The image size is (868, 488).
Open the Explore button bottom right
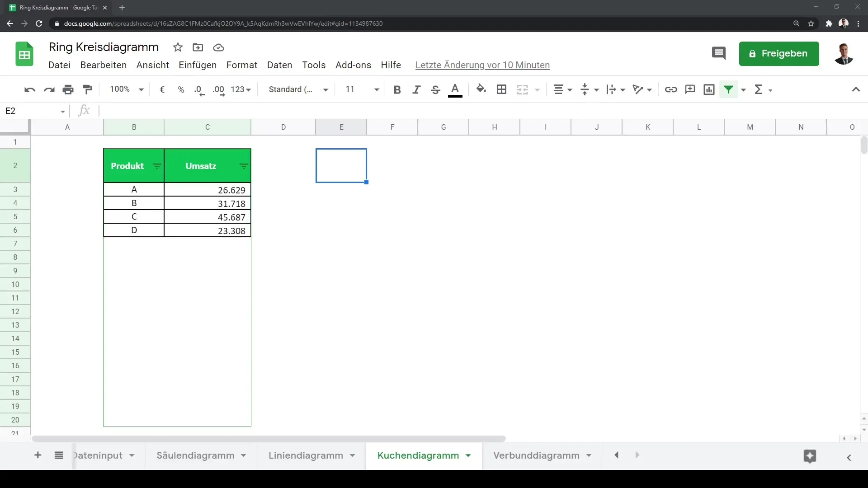coord(810,456)
